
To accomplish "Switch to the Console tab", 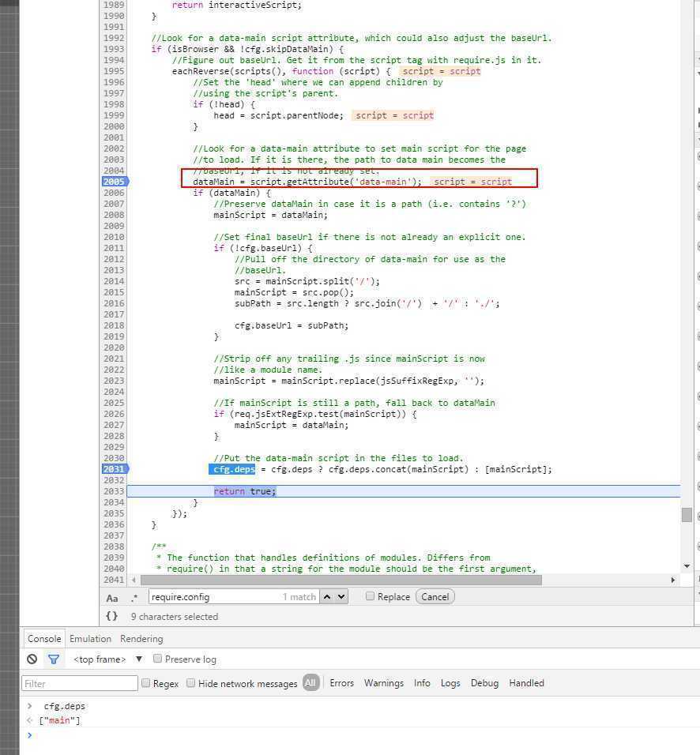I will (43, 638).
